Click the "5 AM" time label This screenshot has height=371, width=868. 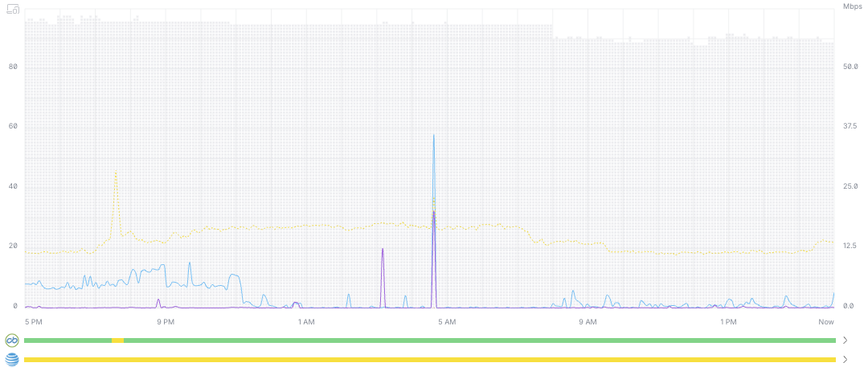(x=446, y=321)
